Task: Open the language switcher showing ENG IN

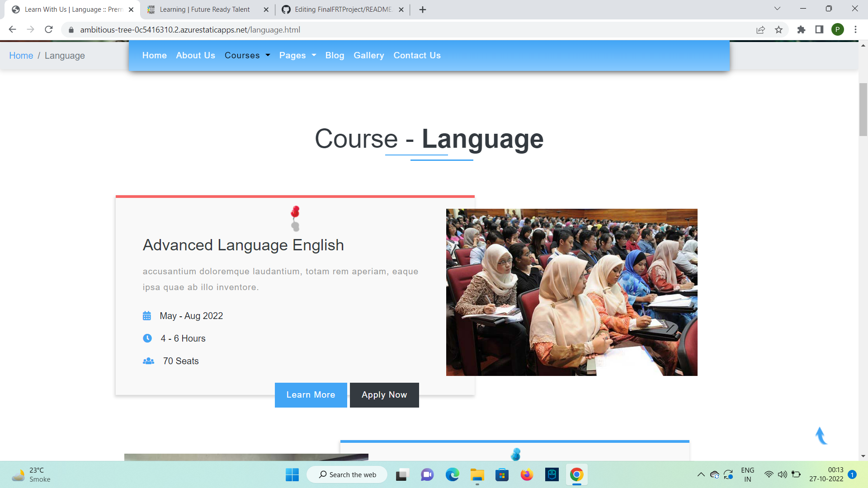Action: [x=747, y=474]
